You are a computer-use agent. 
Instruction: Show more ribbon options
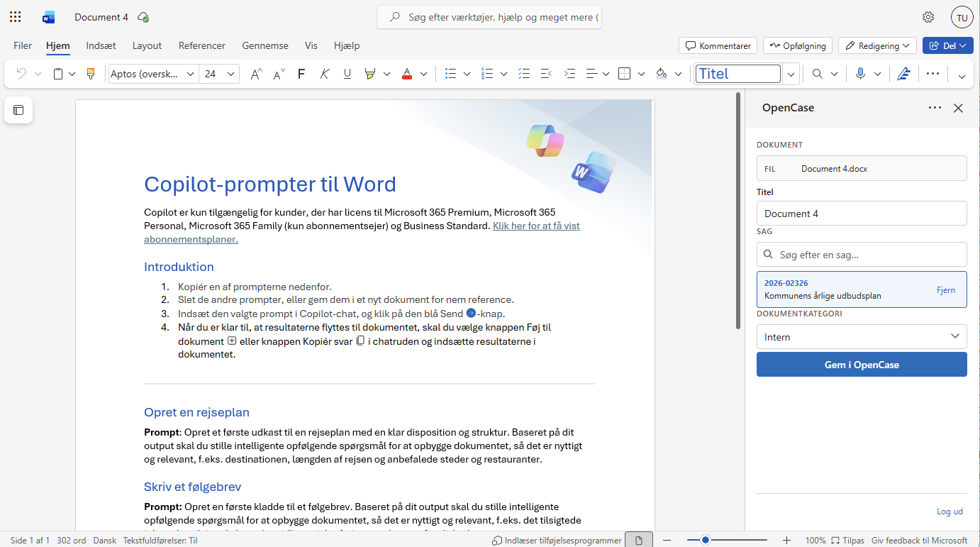[x=932, y=74]
